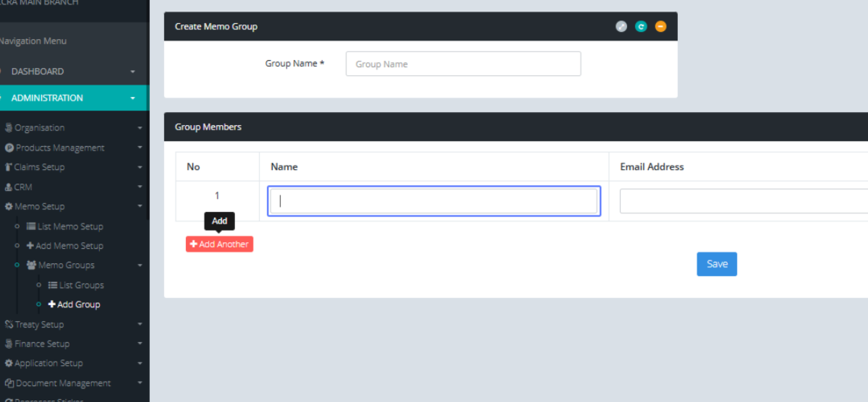Image resolution: width=868 pixels, height=402 pixels.
Task: Refresh the Create Memo Group panel
Action: coord(640,27)
